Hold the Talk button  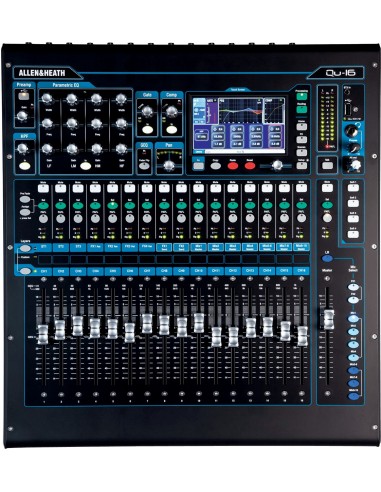tap(327, 166)
